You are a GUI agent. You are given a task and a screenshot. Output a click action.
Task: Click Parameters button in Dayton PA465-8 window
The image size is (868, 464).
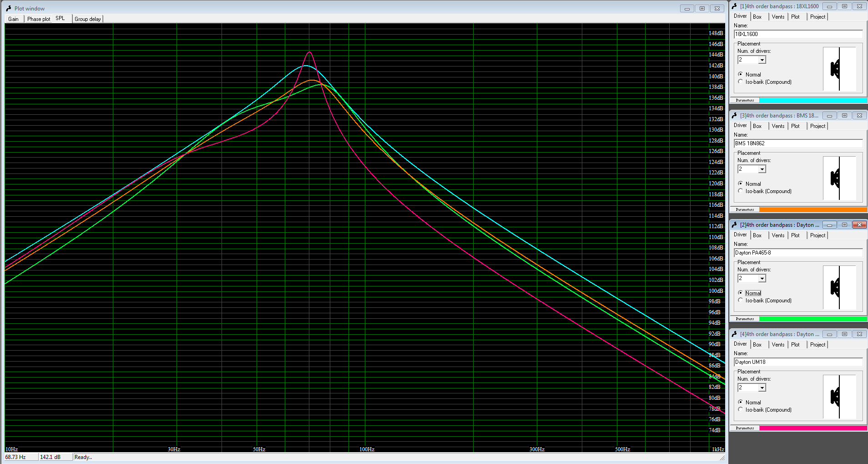click(x=745, y=319)
